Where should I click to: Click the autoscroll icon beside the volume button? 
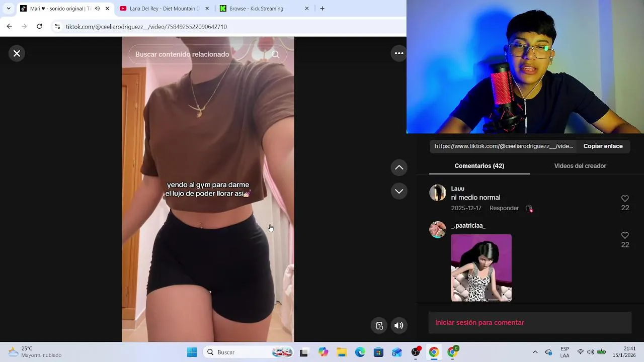(380, 325)
